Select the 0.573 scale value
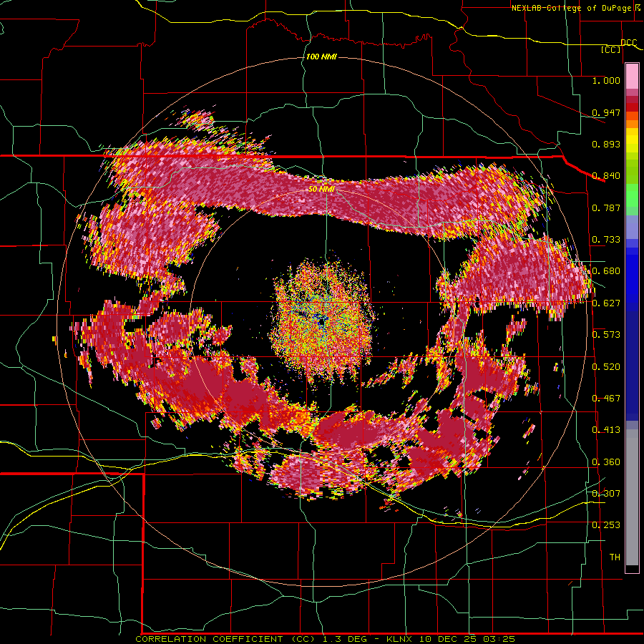The height and width of the screenshot is (644, 644). [606, 335]
